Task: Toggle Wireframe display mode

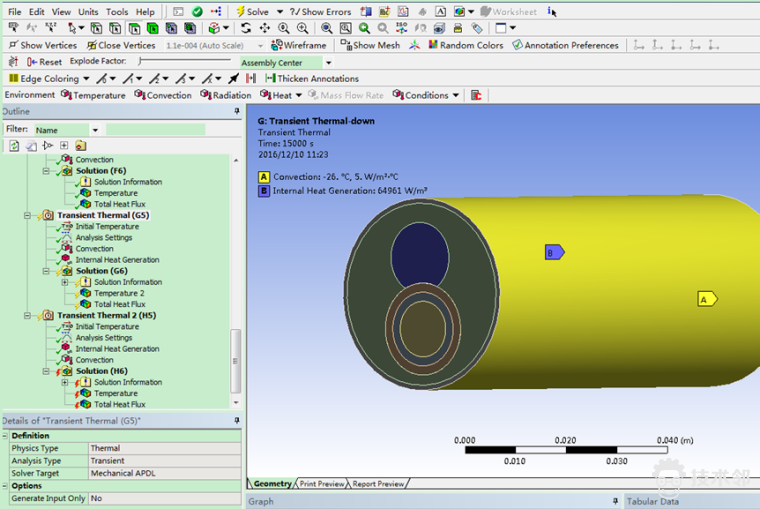Action: (x=299, y=45)
